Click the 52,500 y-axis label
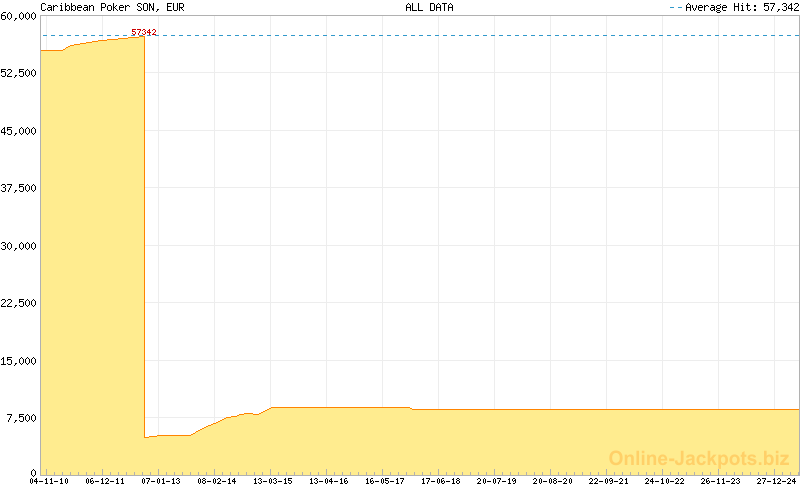 pyautogui.click(x=20, y=74)
